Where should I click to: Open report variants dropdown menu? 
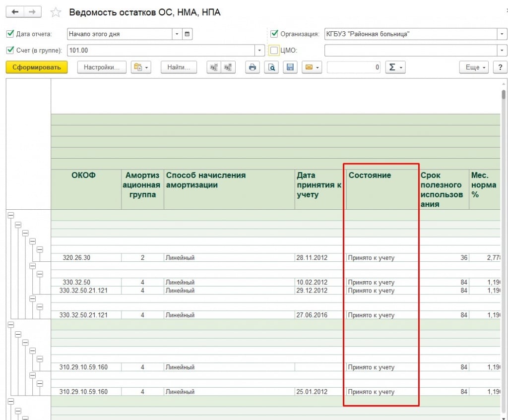click(140, 67)
